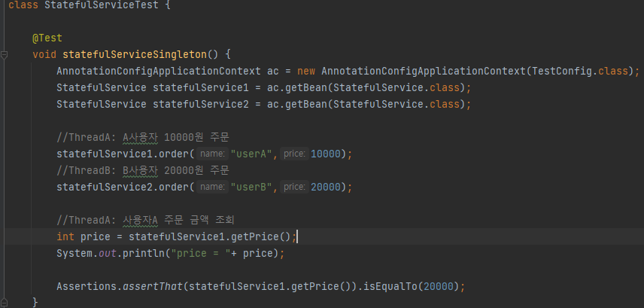The height and width of the screenshot is (308, 644).
Task: Click the italic out field
Action: (x=107, y=253)
